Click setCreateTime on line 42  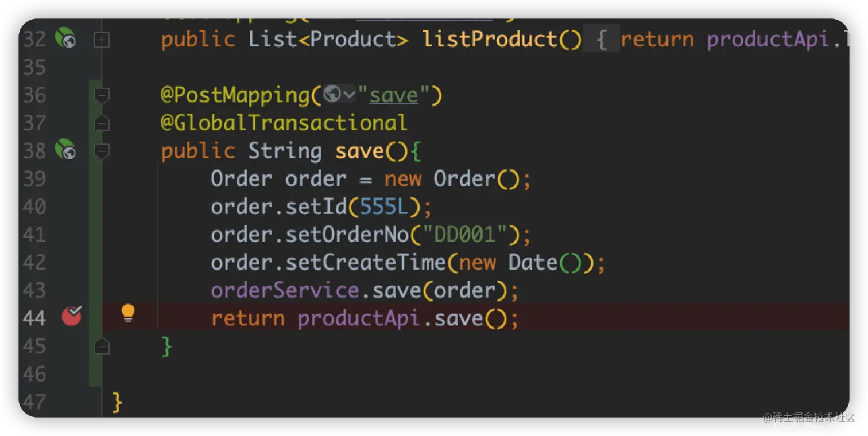[x=366, y=262]
